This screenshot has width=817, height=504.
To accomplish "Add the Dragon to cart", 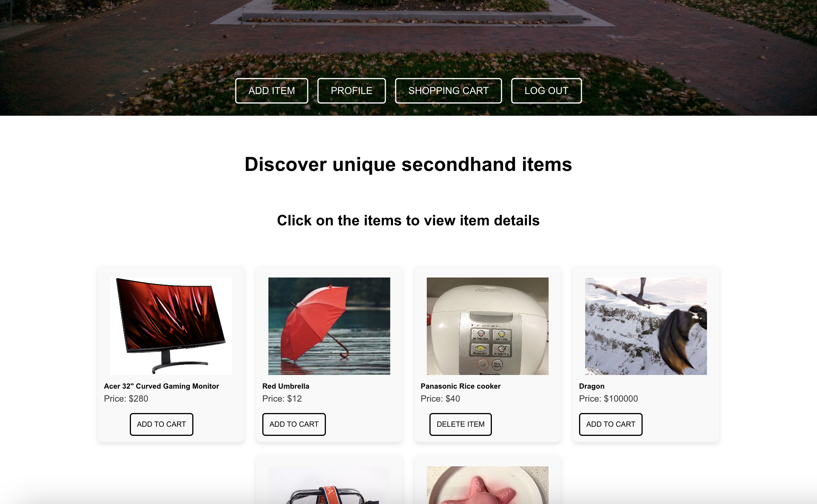I will 611,424.
